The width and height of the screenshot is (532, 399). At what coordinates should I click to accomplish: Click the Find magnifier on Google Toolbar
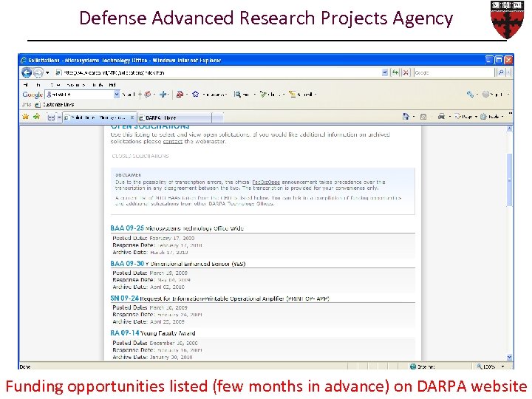238,95
